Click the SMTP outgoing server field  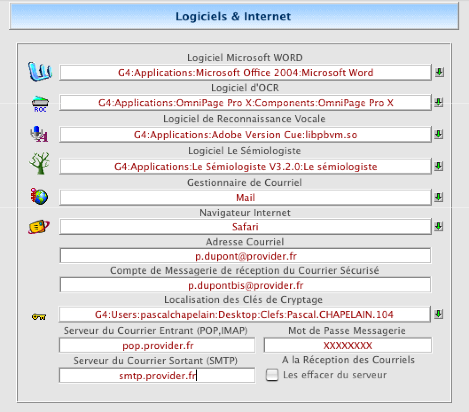157,376
